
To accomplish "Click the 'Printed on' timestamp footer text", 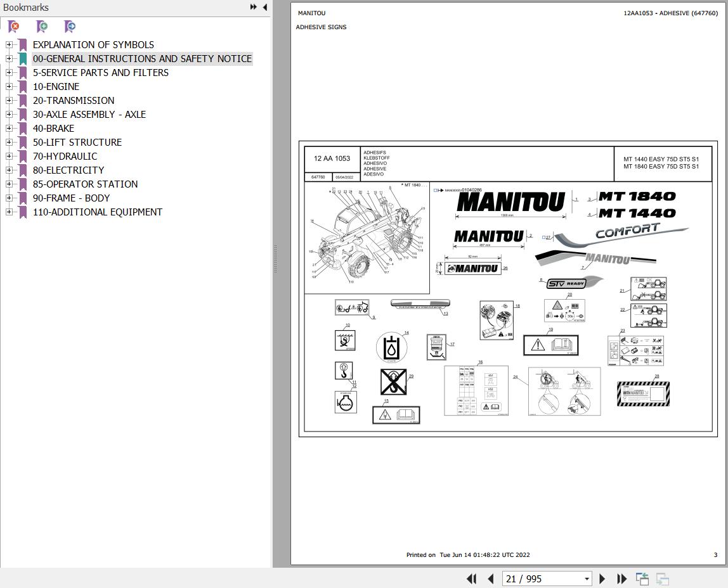I will click(468, 554).
